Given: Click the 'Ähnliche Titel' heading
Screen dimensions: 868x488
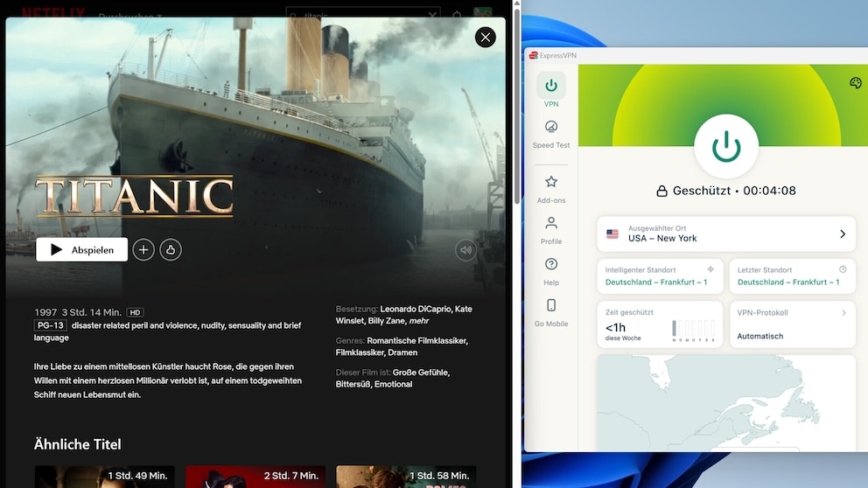Looking at the screenshot, I should [x=78, y=444].
